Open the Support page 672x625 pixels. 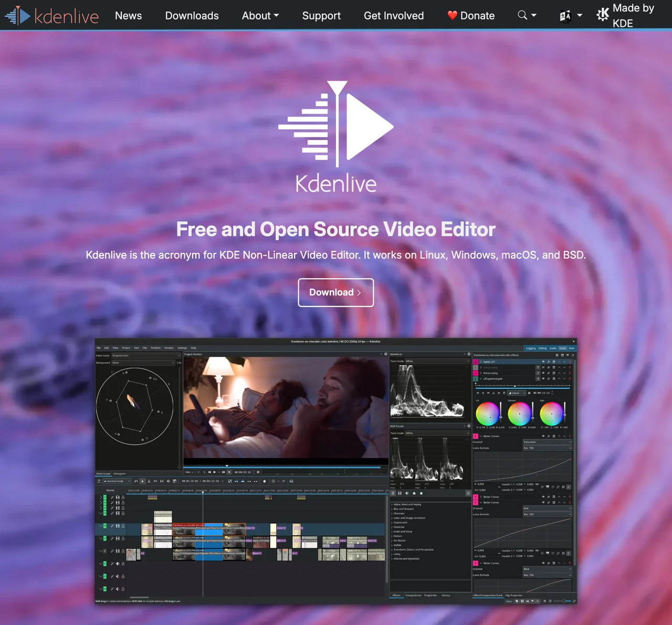[x=321, y=16]
